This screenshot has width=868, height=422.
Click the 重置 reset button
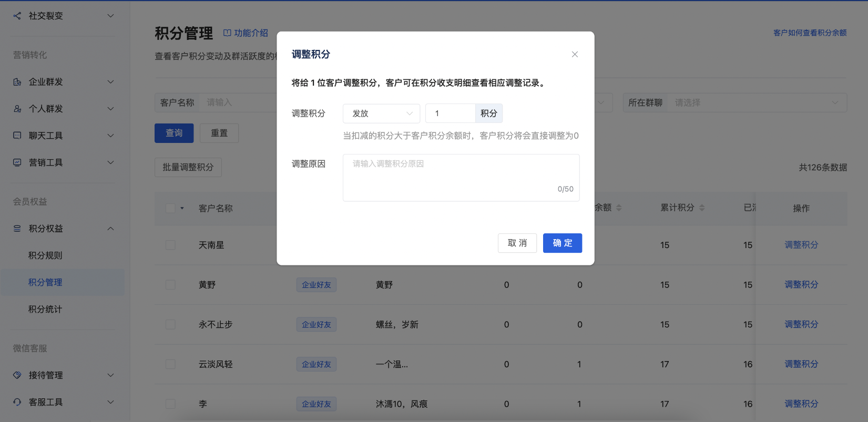[x=219, y=133]
